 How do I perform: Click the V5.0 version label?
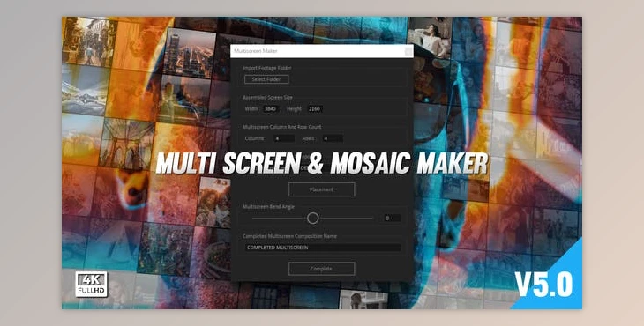[543, 285]
